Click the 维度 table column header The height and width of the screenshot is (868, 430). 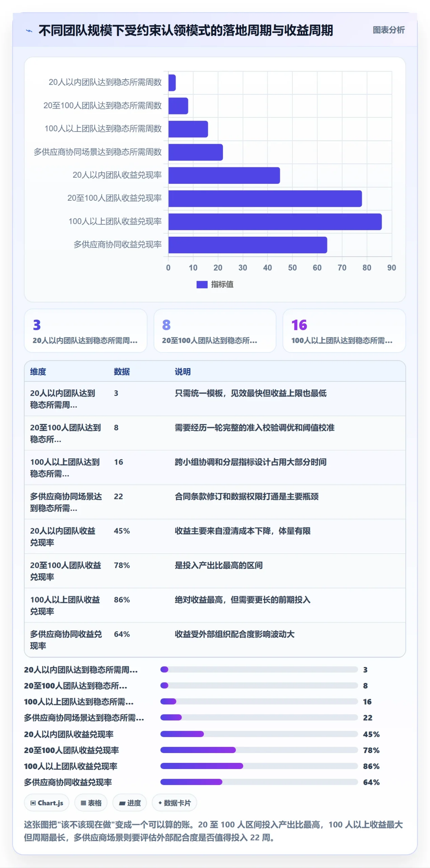tap(38, 372)
